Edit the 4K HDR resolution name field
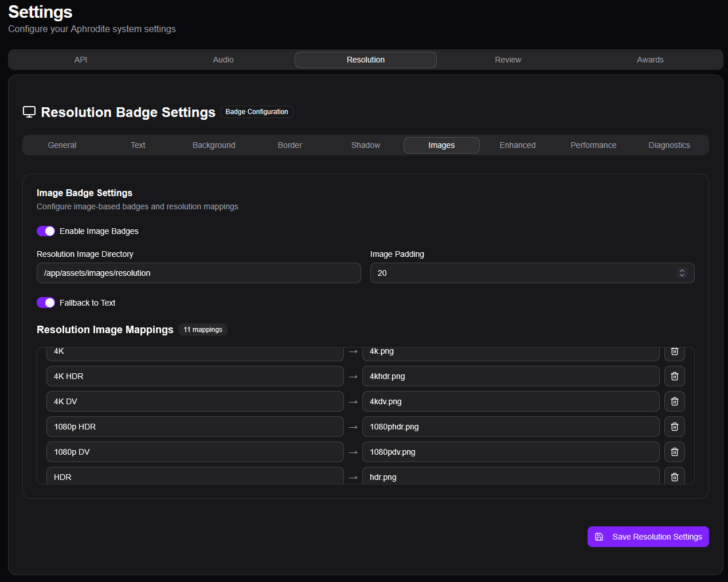The width and height of the screenshot is (728, 582). point(195,376)
